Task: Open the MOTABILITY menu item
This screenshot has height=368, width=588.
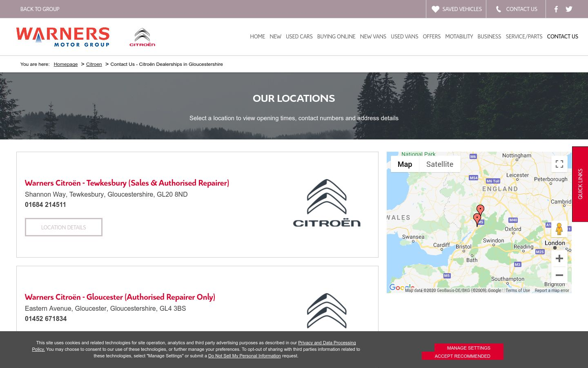Action: tap(459, 36)
